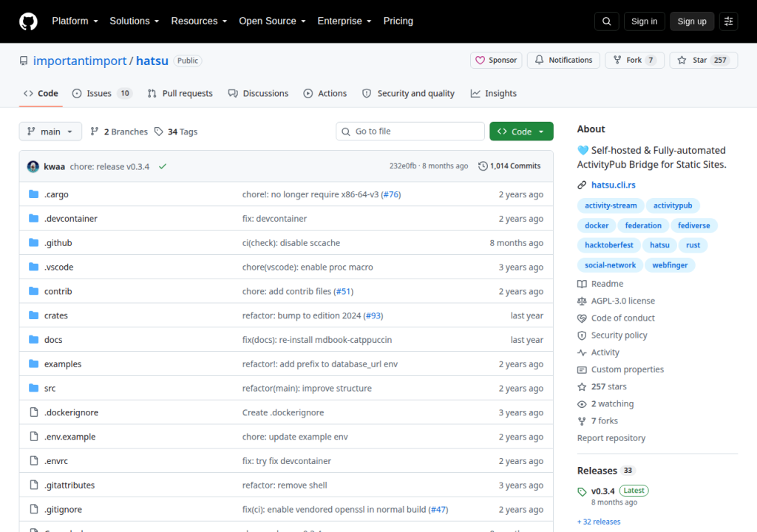757x532 pixels.
Task: Open the .devcontainer folder
Action: 70,218
